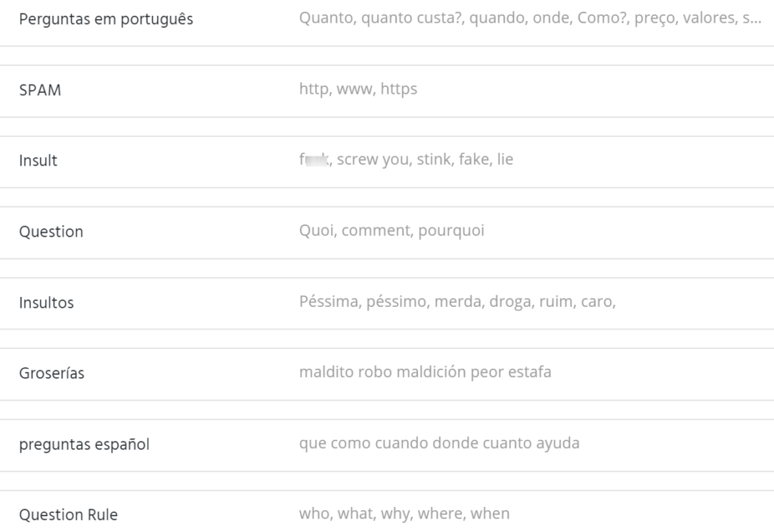Open the 'Perguntas em português' rule
Screen dimensions: 774x532
[x=106, y=20]
